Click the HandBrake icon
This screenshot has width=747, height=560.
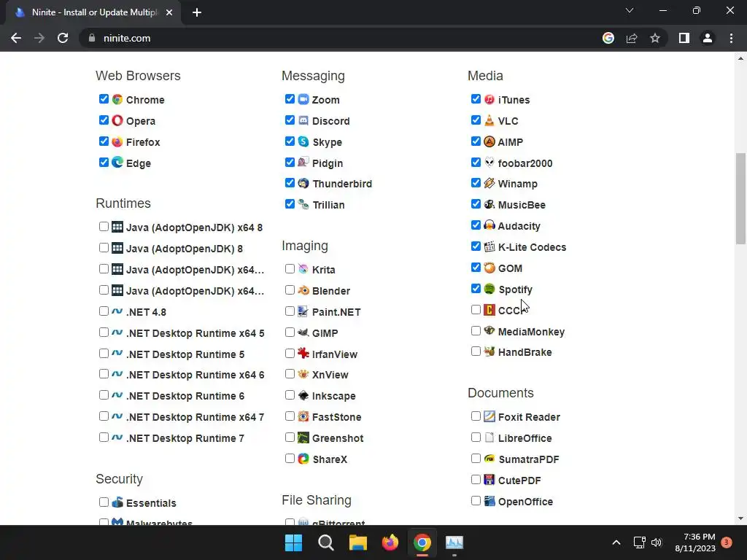(489, 352)
